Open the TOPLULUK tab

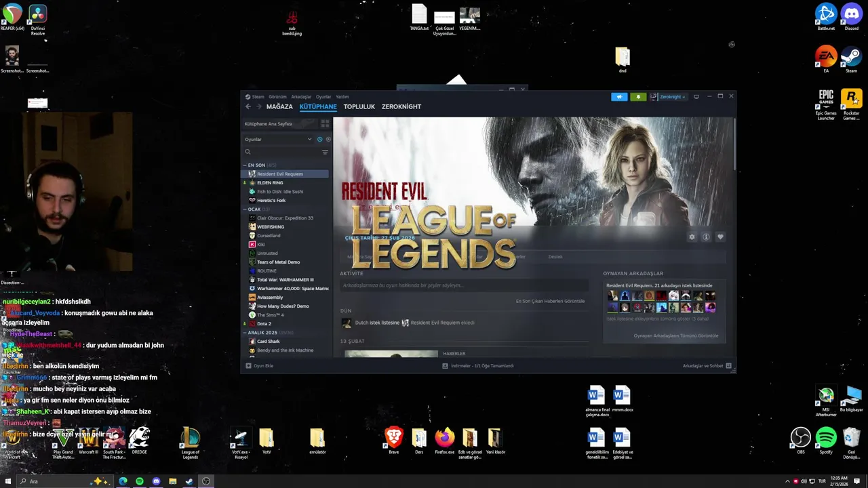[x=359, y=106]
